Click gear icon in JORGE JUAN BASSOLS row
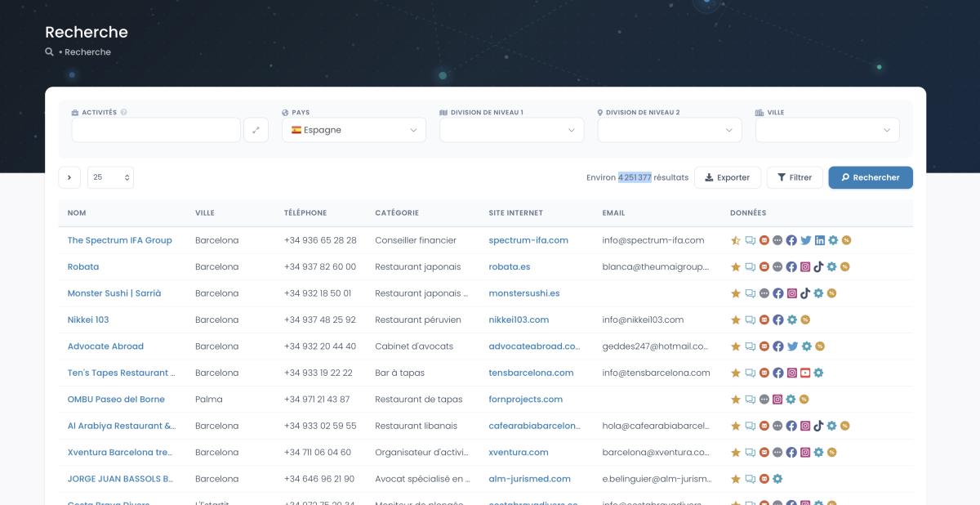Screen dimensions: 980x505 (x=777, y=479)
